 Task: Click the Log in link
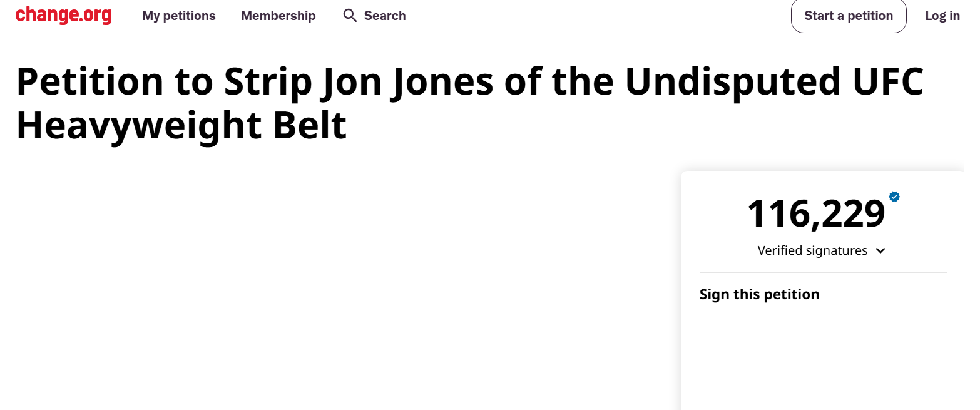tap(942, 16)
